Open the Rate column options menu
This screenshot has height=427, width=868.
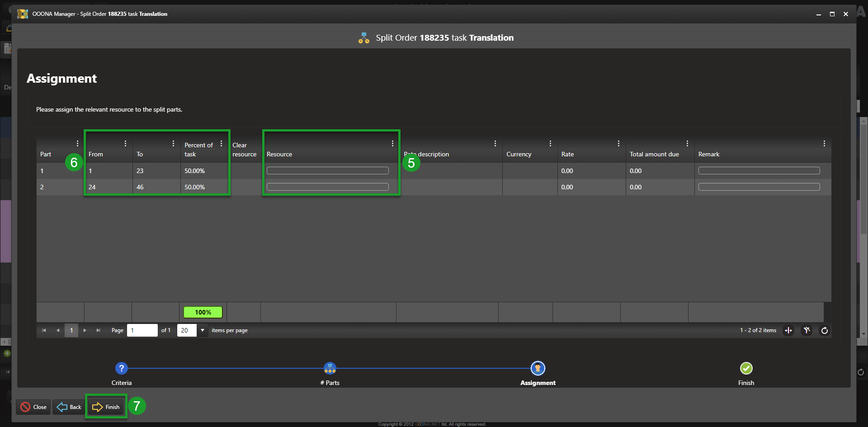pyautogui.click(x=618, y=143)
